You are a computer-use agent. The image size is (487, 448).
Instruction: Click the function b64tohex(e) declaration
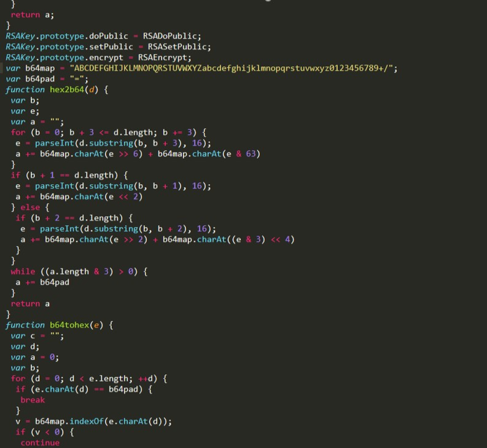click(60, 325)
